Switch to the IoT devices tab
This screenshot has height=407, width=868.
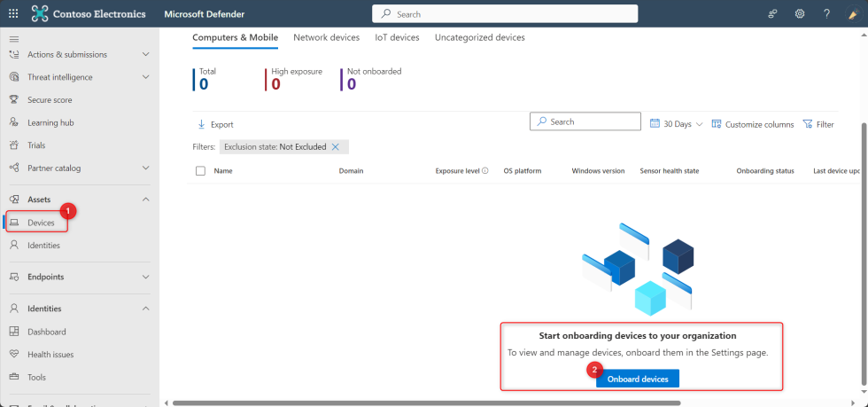pyautogui.click(x=397, y=38)
